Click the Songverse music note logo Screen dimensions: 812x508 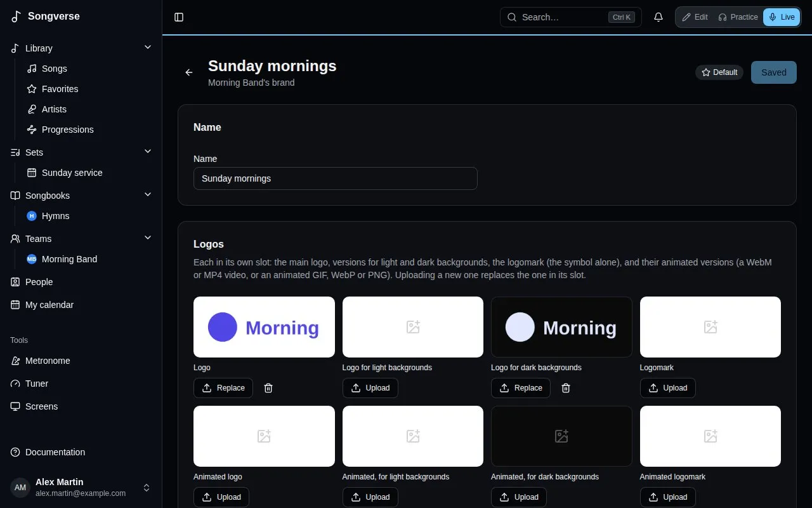click(16, 17)
